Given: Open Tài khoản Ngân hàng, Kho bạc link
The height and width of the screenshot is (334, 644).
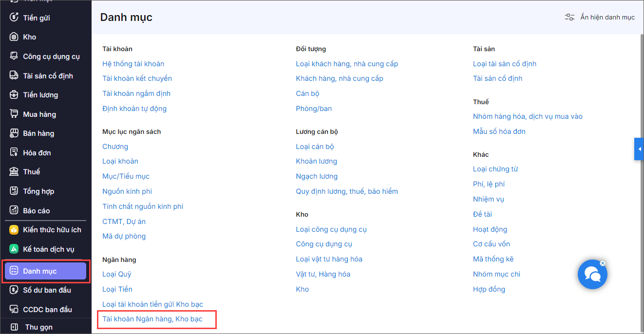Looking at the screenshot, I should tap(152, 319).
